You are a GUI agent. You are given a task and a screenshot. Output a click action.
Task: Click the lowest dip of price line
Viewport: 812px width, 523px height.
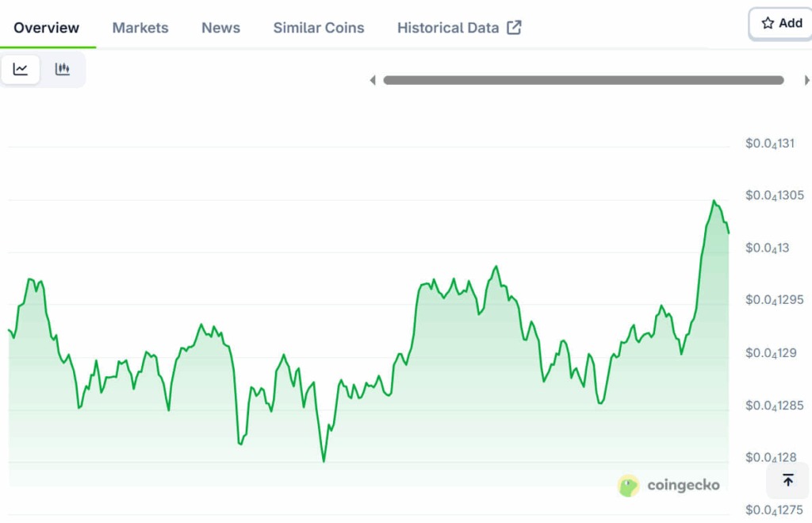pyautogui.click(x=324, y=461)
